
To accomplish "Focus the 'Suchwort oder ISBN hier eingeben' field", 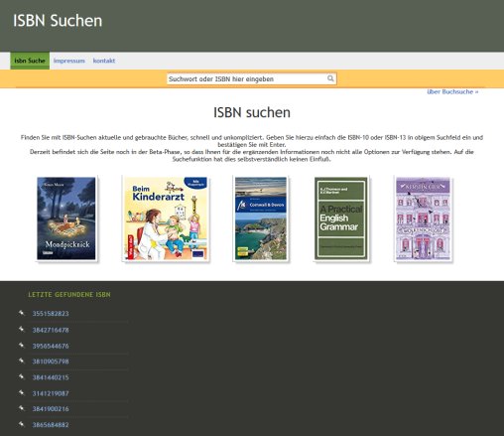I will pyautogui.click(x=252, y=78).
